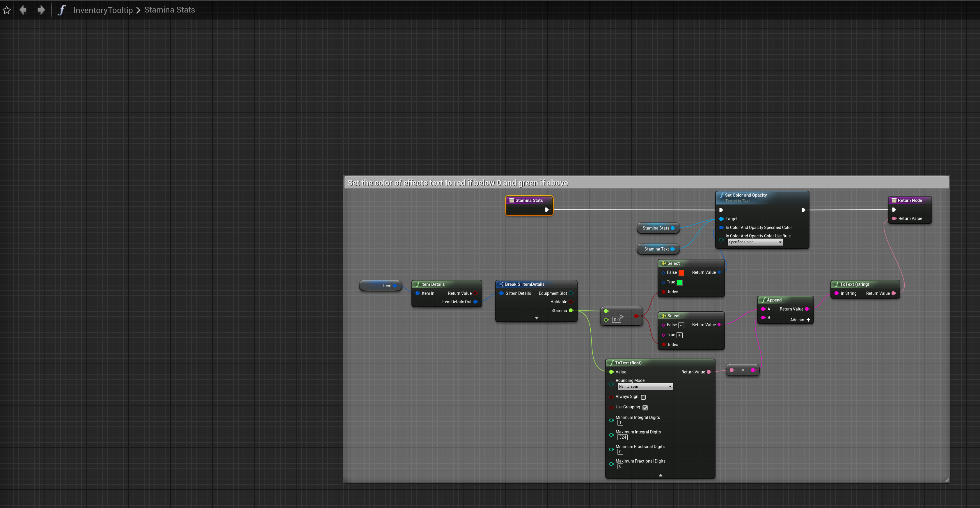Image resolution: width=980 pixels, height=508 pixels.
Task: Expand Break S_ItemDetails node with down arrow
Action: [x=537, y=318]
